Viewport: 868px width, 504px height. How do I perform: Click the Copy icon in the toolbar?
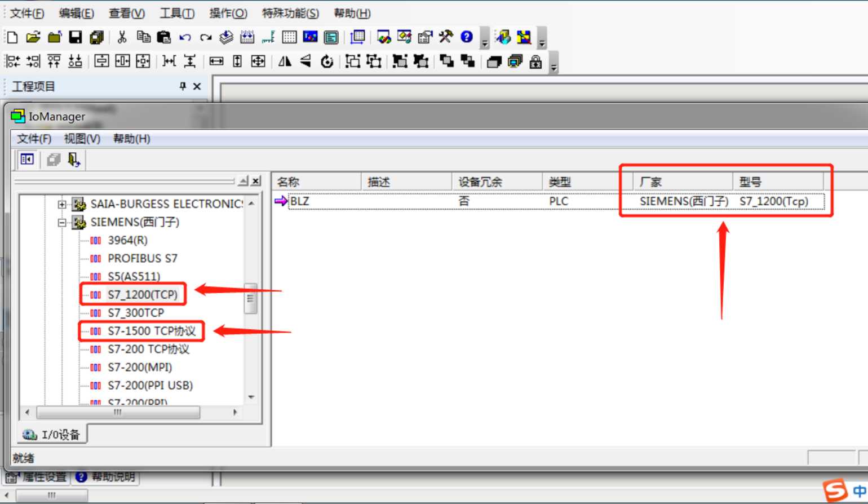tap(143, 37)
